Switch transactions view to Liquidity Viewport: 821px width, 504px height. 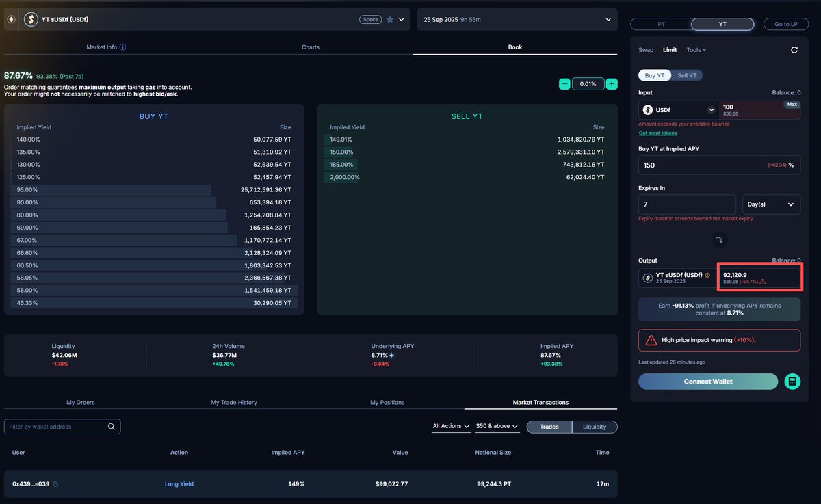pos(594,427)
